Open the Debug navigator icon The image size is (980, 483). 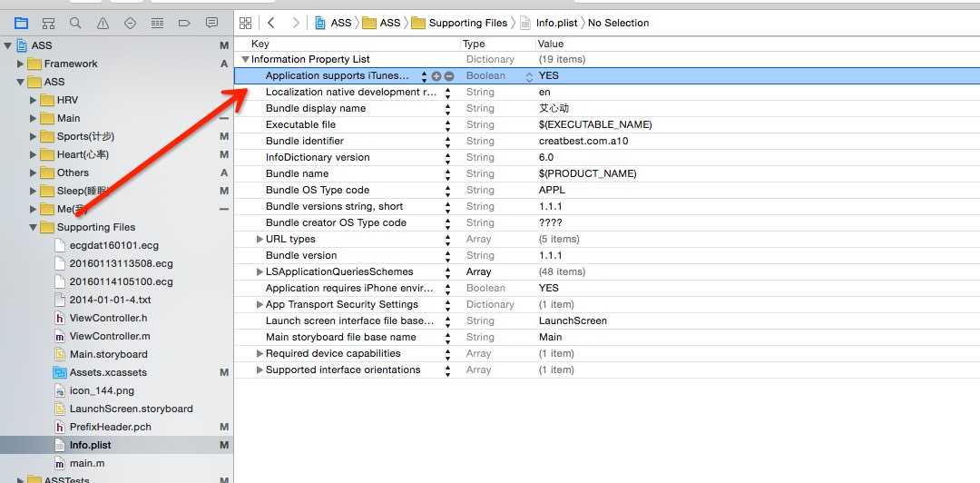tap(157, 23)
